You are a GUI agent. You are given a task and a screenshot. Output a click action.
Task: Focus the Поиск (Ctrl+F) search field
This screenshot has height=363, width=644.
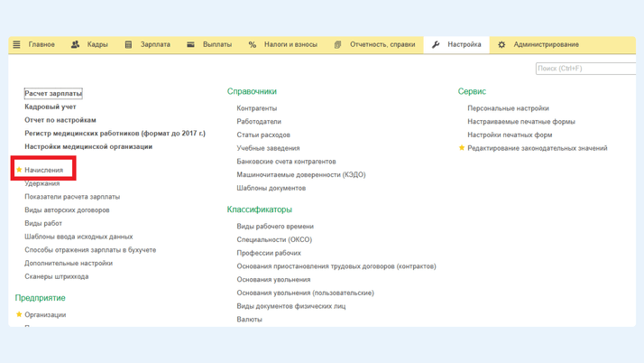point(584,68)
